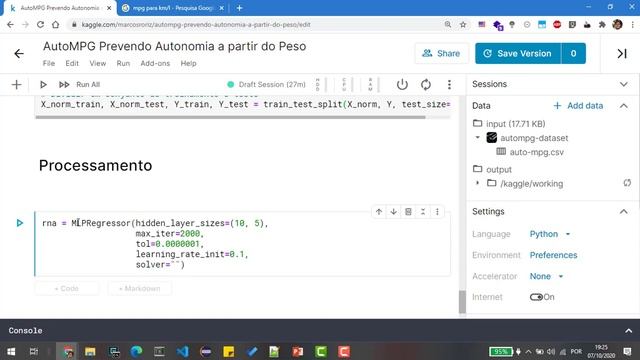640x360 pixels.
Task: Open the Language Python dropdown
Action: [x=549, y=234]
